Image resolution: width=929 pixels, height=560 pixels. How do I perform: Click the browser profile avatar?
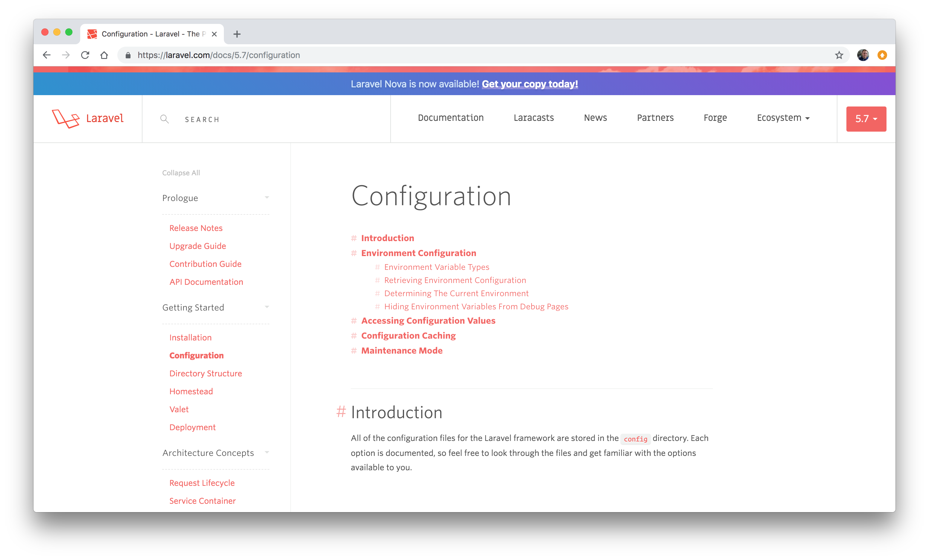(x=863, y=55)
